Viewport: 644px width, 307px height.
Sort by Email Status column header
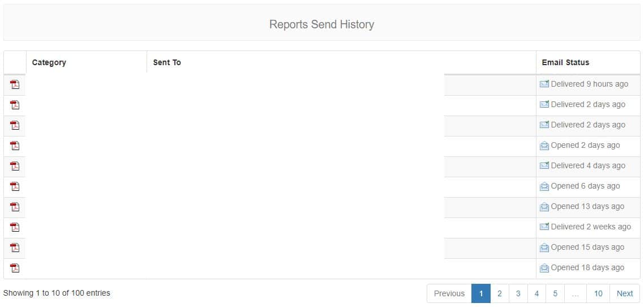click(x=565, y=62)
